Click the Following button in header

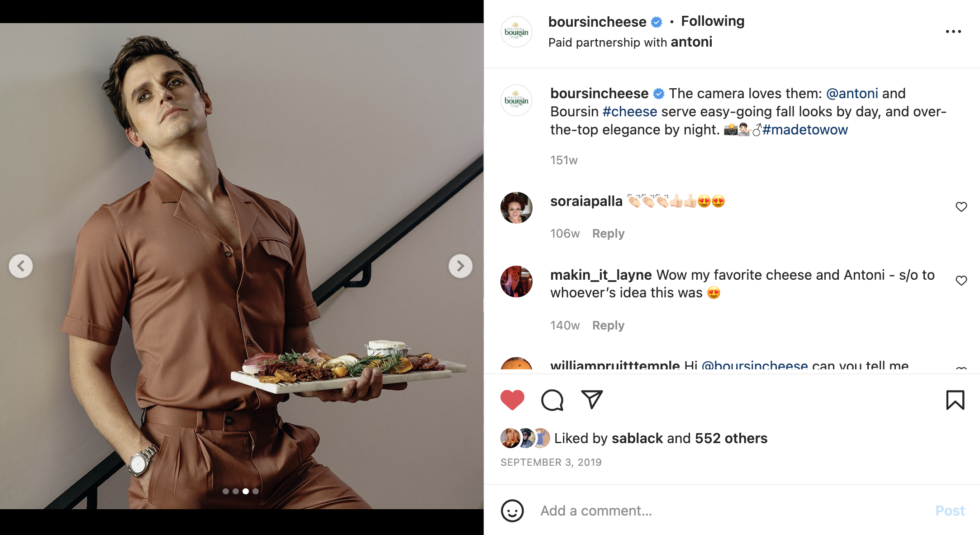point(713,21)
